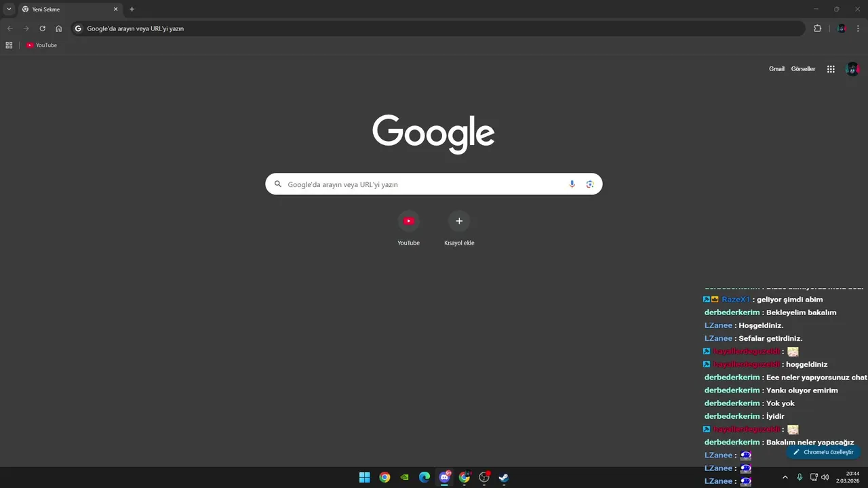
Task: Open the Gmail link
Action: click(776, 69)
